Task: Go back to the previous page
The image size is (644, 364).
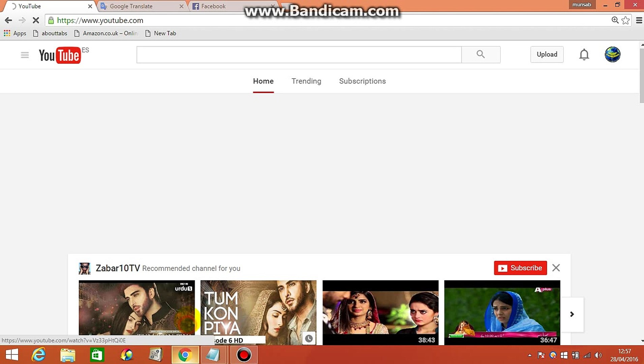Action: pos(8,21)
